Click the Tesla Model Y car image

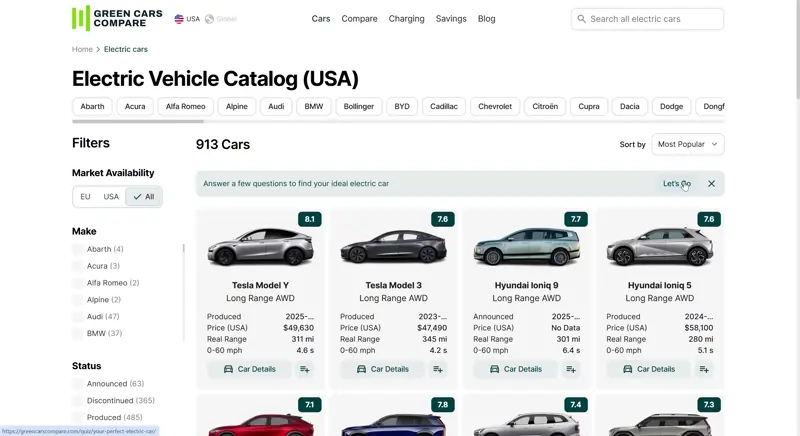[x=260, y=247]
